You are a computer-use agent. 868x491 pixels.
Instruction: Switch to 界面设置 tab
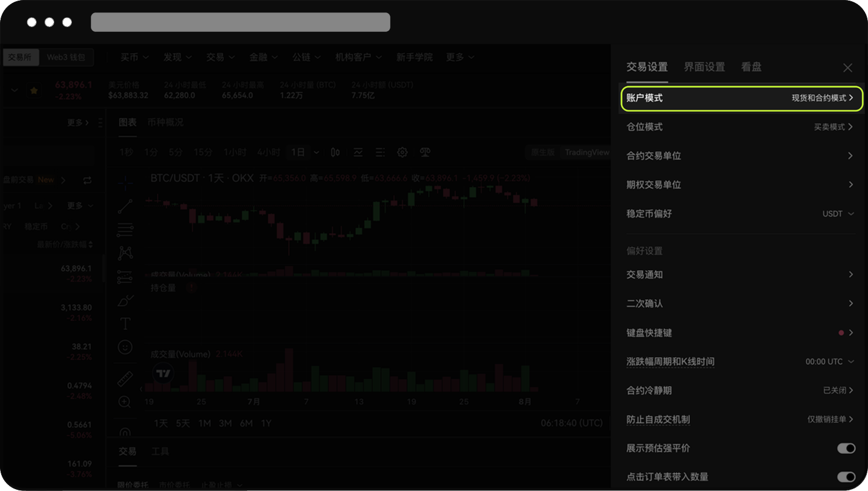pos(704,67)
